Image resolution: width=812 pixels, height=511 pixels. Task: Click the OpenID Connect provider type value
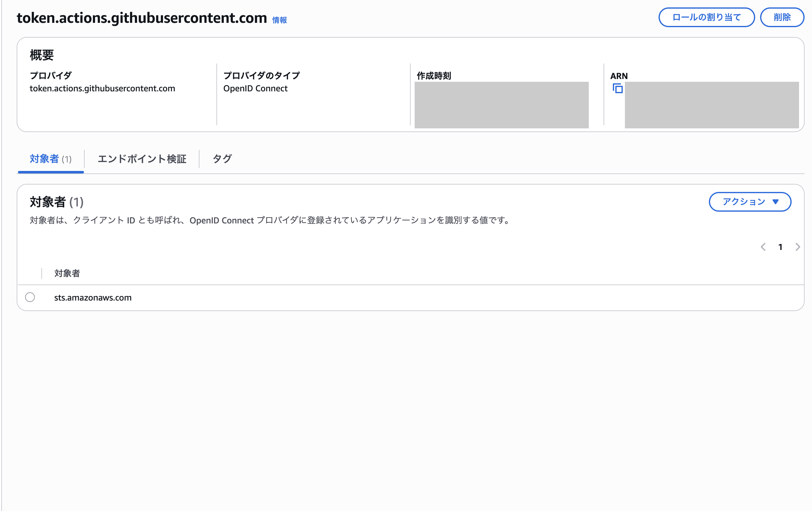point(255,88)
